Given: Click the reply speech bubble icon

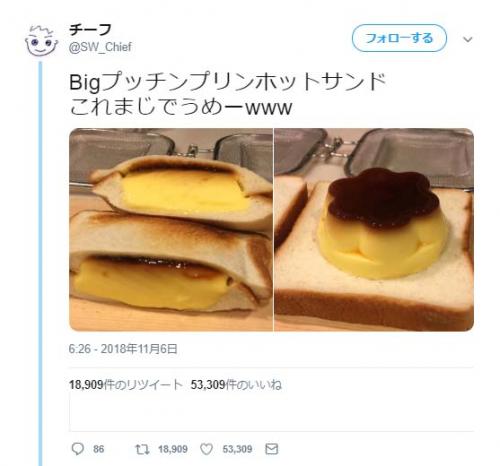Looking at the screenshot, I should click(x=78, y=449).
